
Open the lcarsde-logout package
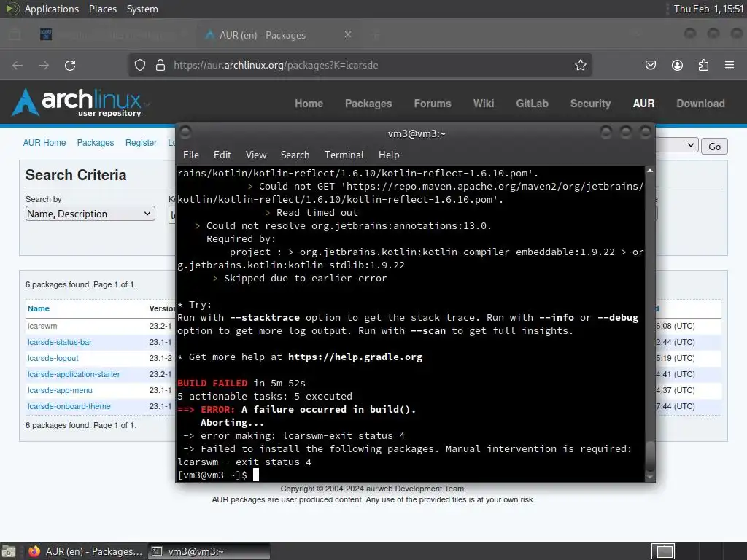click(x=53, y=358)
